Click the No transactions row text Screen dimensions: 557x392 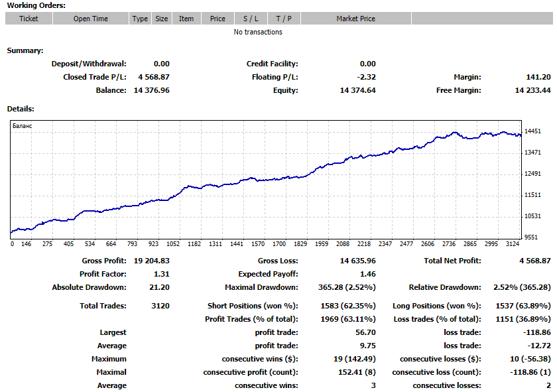click(258, 32)
